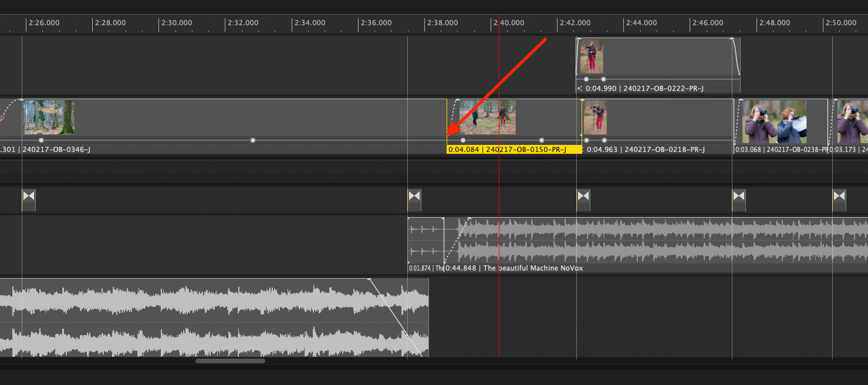Click label "0:03.068 | 240217-OB-0238-PR"
Image resolution: width=868 pixels, height=385 pixels.
pos(782,150)
